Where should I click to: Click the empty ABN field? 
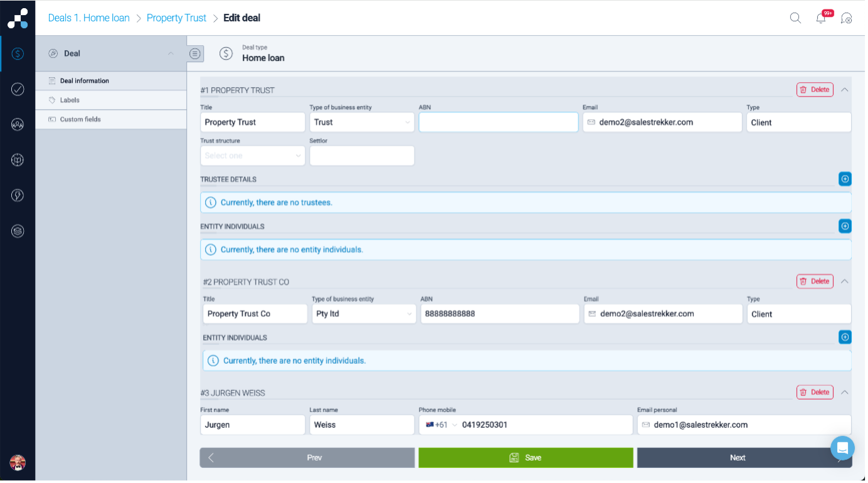coord(499,122)
